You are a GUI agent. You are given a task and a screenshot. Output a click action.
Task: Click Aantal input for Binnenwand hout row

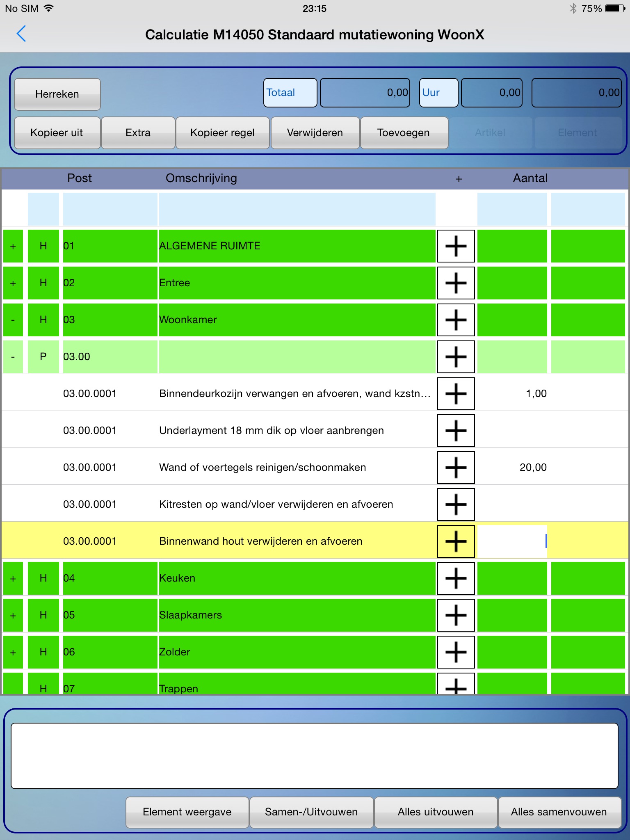tap(512, 541)
